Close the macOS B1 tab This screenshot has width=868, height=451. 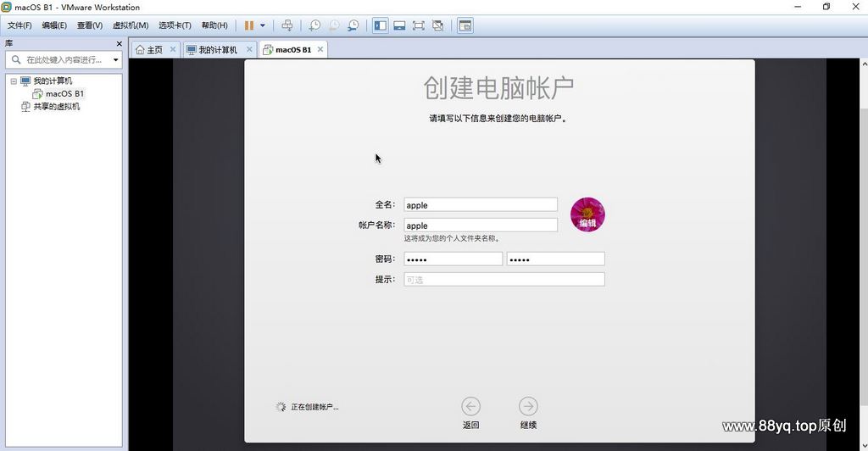pyautogui.click(x=320, y=49)
